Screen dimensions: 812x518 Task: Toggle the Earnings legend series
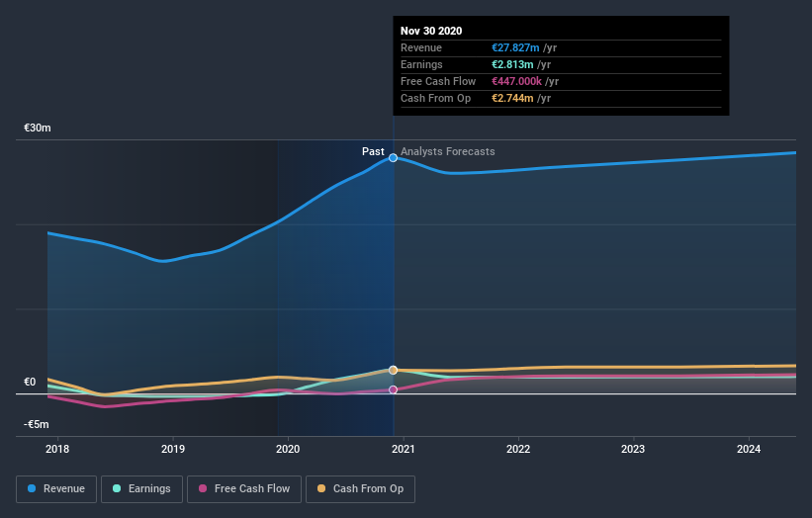pos(141,489)
